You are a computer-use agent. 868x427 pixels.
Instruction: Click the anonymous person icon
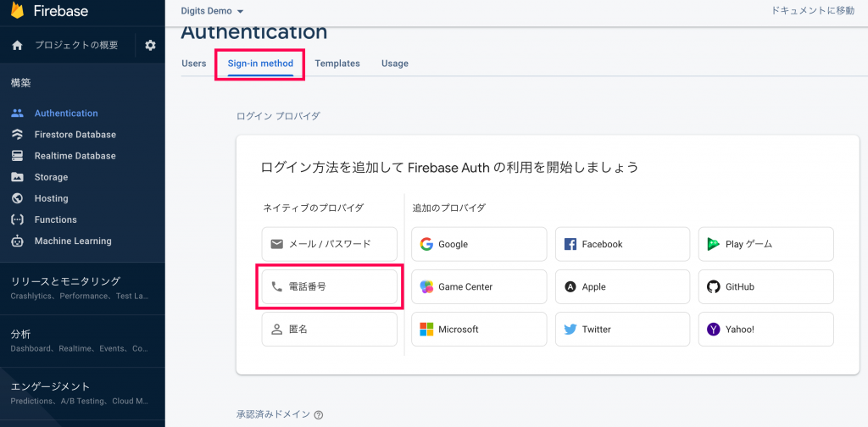(x=277, y=330)
